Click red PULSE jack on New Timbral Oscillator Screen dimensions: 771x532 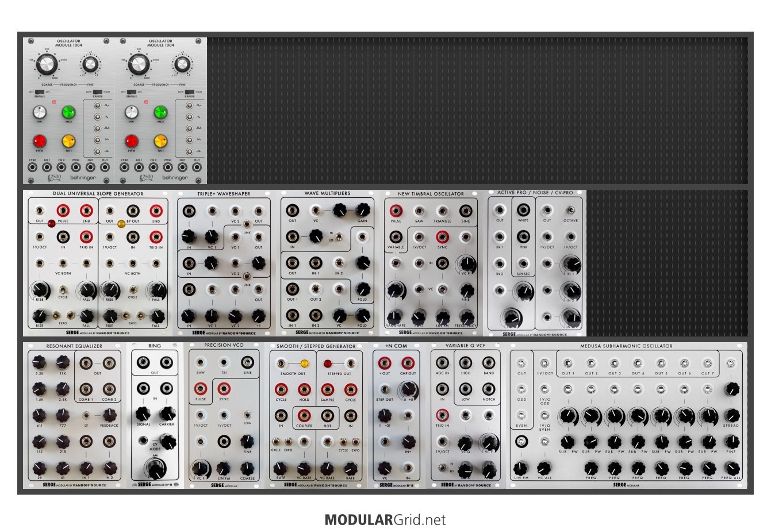click(x=396, y=211)
